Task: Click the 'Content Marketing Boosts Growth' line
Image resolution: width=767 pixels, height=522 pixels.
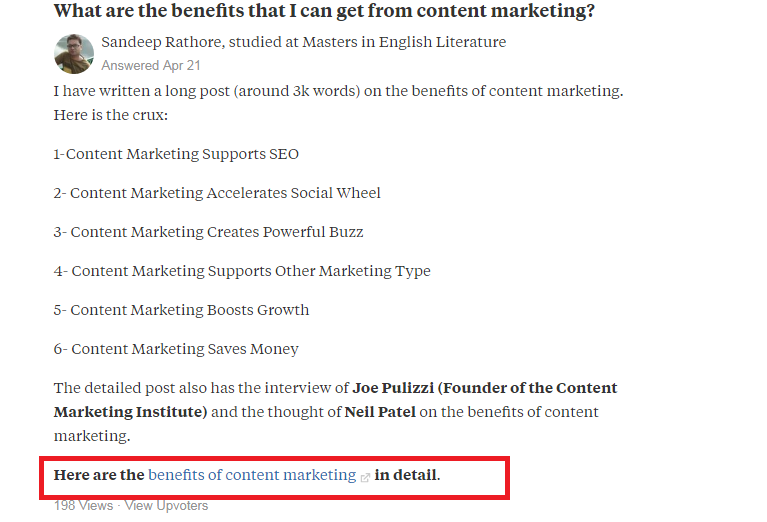Action: click(181, 310)
